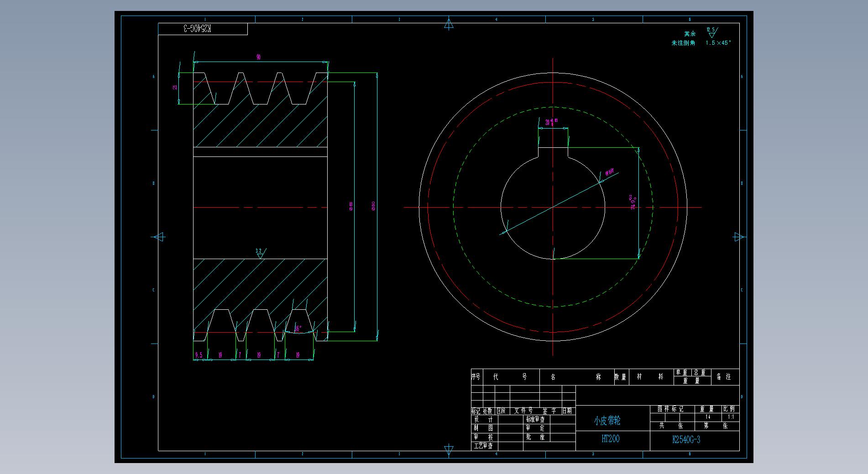Screen dimensions: 868x474
Task: Select the 1:1 scale value
Action: tap(731, 417)
